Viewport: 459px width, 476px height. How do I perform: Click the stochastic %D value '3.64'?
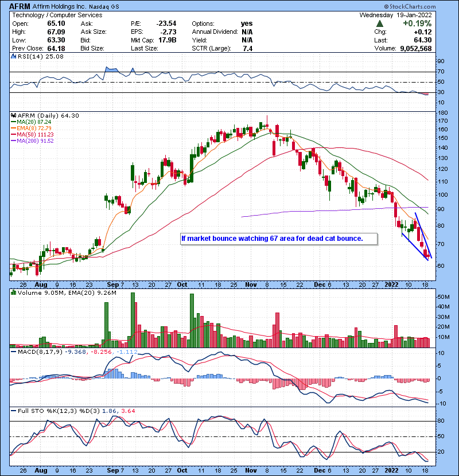tap(128, 411)
